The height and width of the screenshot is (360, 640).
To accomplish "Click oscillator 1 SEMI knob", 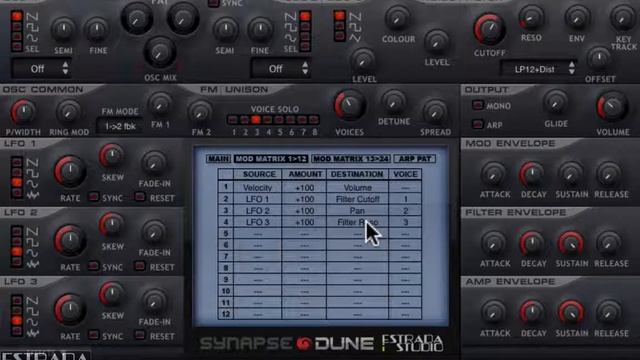I will point(63,29).
